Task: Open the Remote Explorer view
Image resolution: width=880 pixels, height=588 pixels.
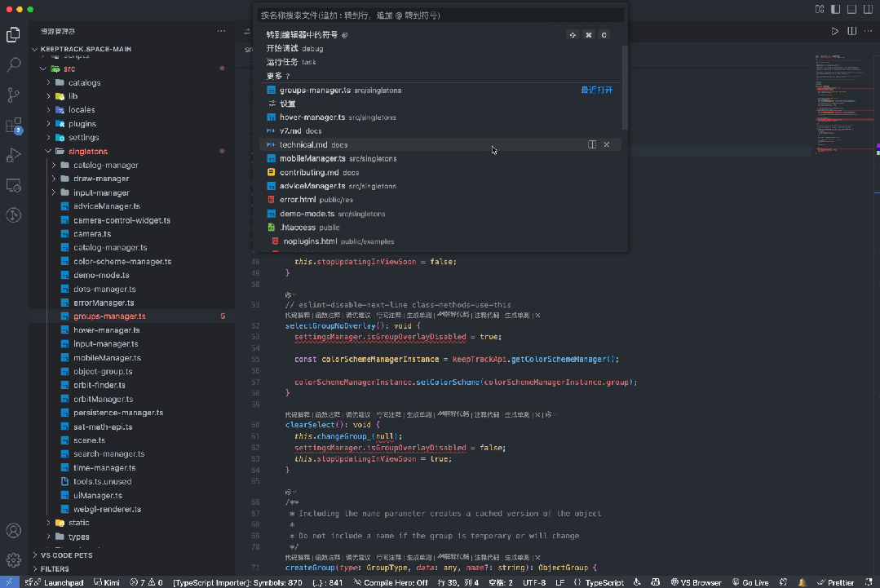Action: click(x=14, y=185)
